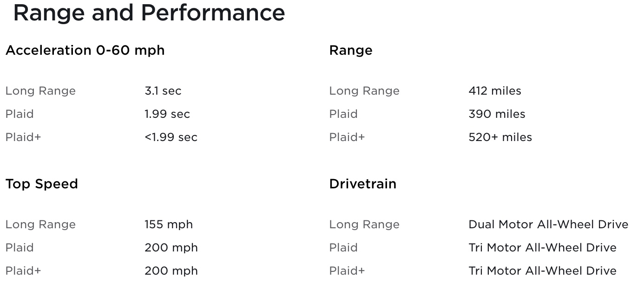Select the Drivetrain section title
This screenshot has width=644, height=283.
coord(362,184)
